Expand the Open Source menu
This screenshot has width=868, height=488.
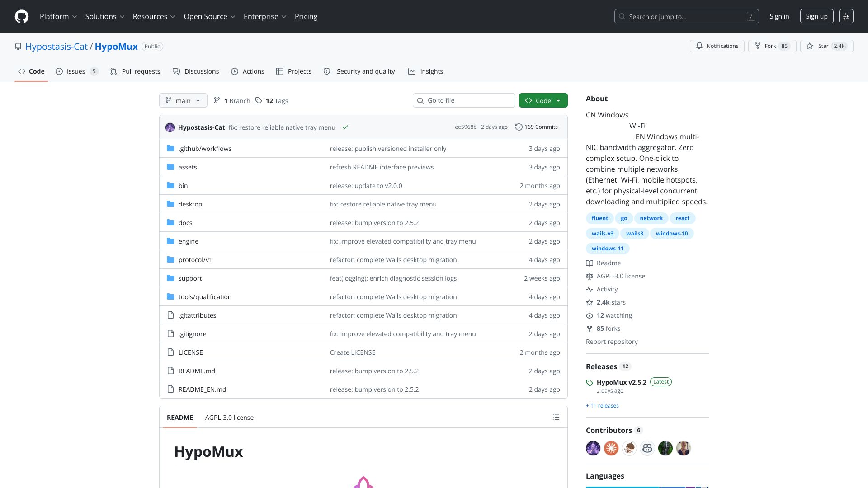(209, 16)
